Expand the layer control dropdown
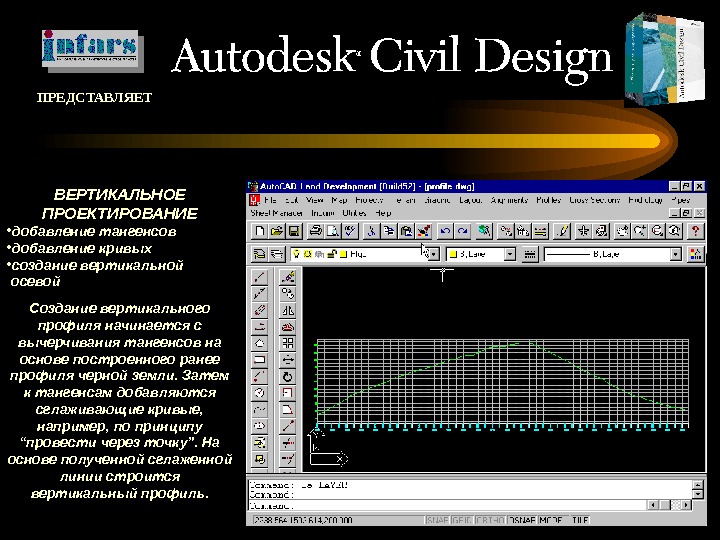This screenshot has height=540, width=720. 434,254
